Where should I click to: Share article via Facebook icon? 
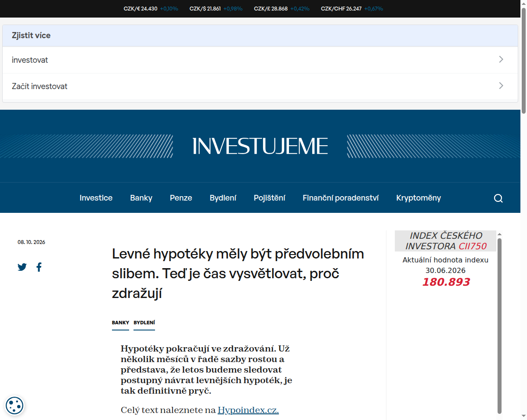(39, 267)
